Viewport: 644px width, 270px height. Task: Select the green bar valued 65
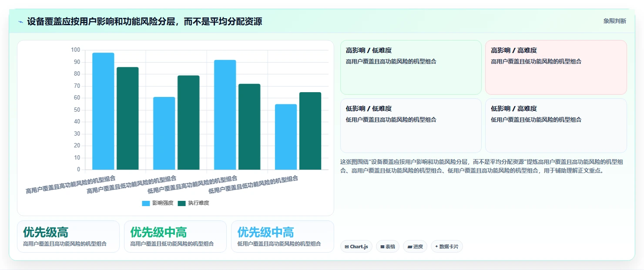click(x=310, y=131)
